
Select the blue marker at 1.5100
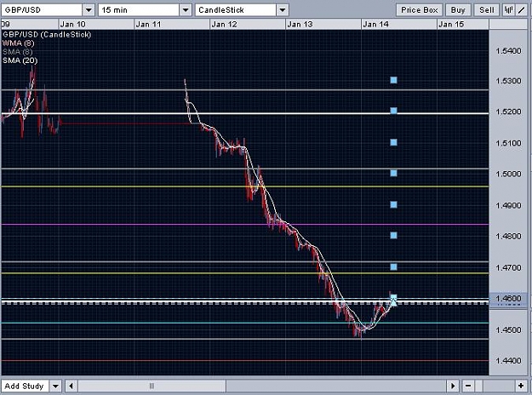393,142
